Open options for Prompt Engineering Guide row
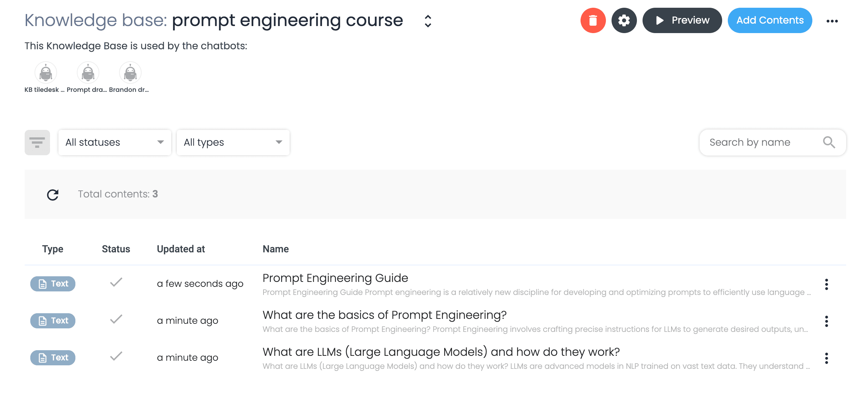This screenshot has height=397, width=868. coord(826,284)
